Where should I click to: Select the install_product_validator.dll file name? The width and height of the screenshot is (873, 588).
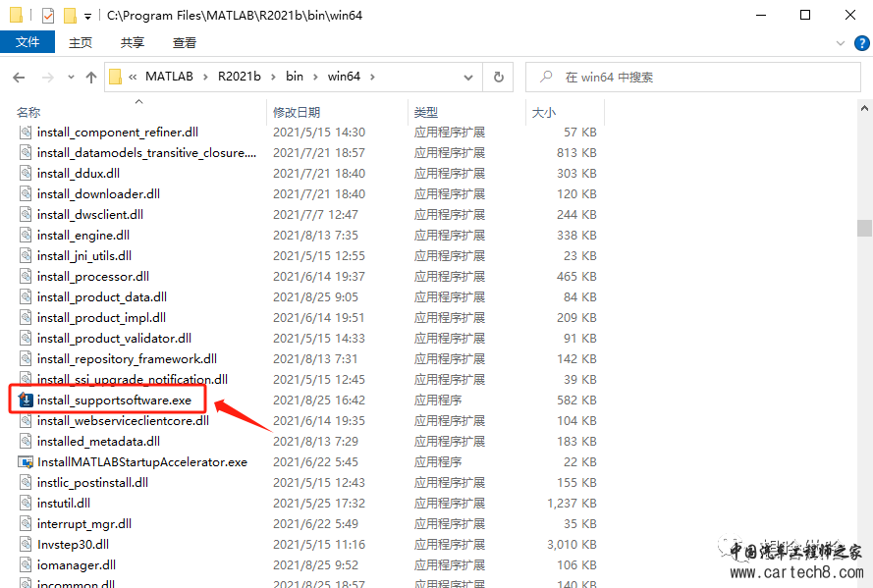pyautogui.click(x=114, y=339)
